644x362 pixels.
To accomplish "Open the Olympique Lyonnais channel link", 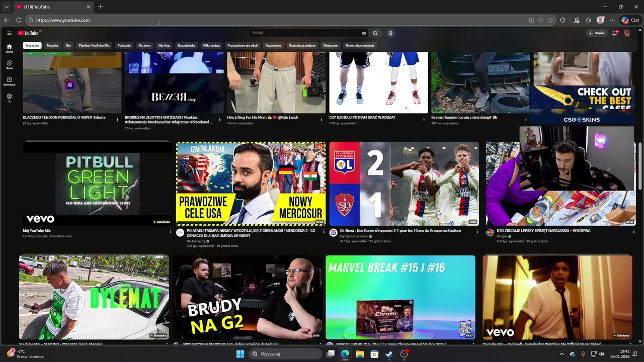I will pos(354,236).
